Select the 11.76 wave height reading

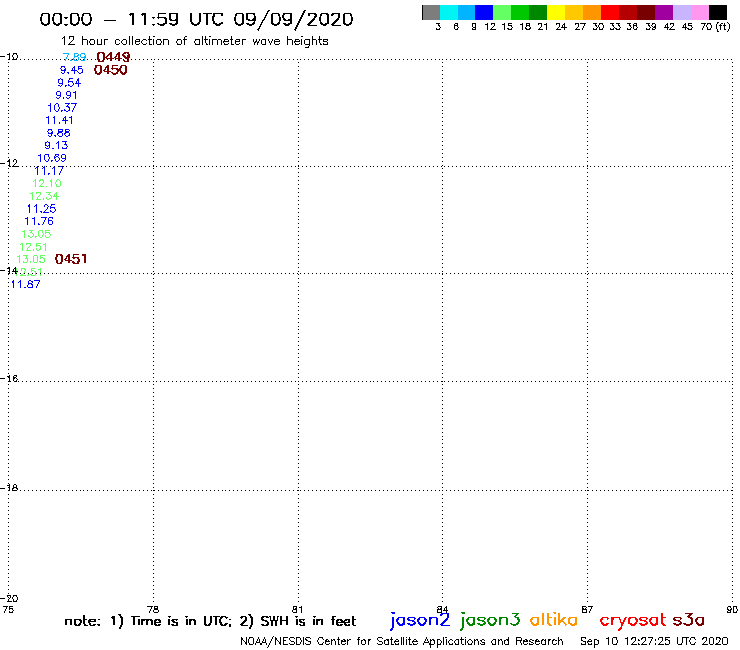(x=39, y=221)
